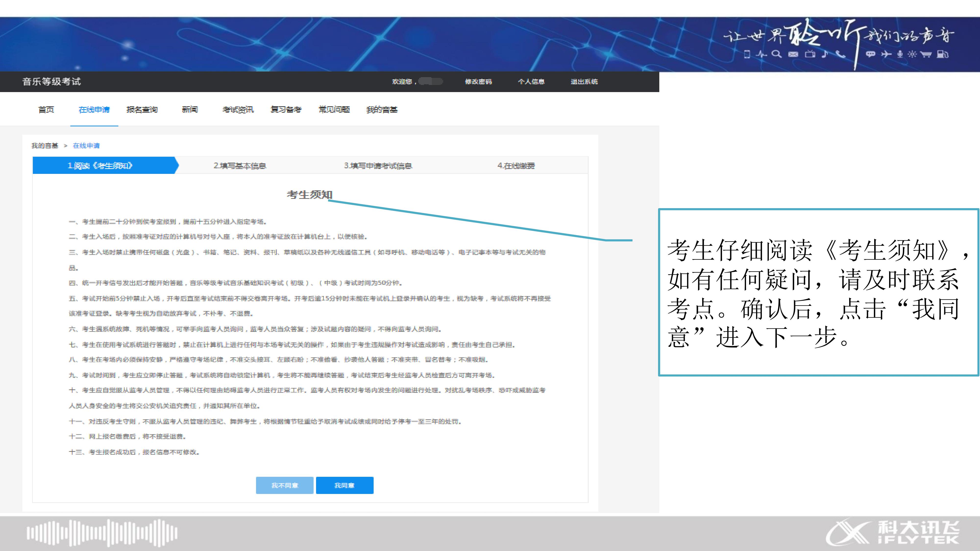Viewport: 980px width, 551px height.
Task: Open the 个人信息 personal info link
Action: (x=531, y=81)
